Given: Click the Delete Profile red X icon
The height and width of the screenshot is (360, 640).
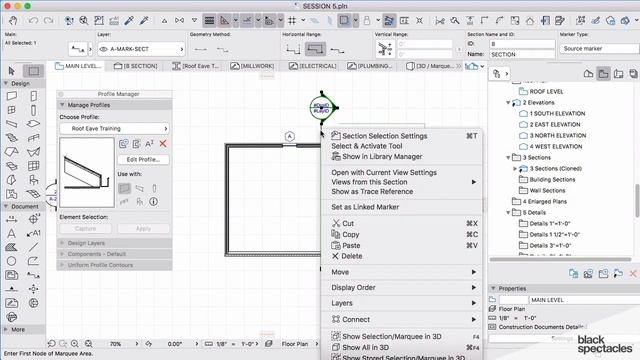Looking at the screenshot, I should tap(163, 143).
